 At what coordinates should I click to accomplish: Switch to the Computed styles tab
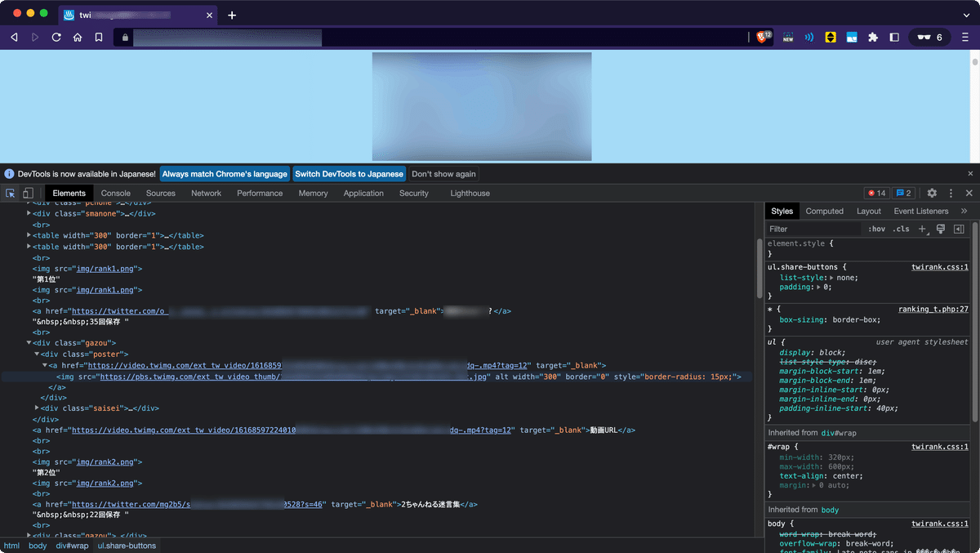point(825,211)
